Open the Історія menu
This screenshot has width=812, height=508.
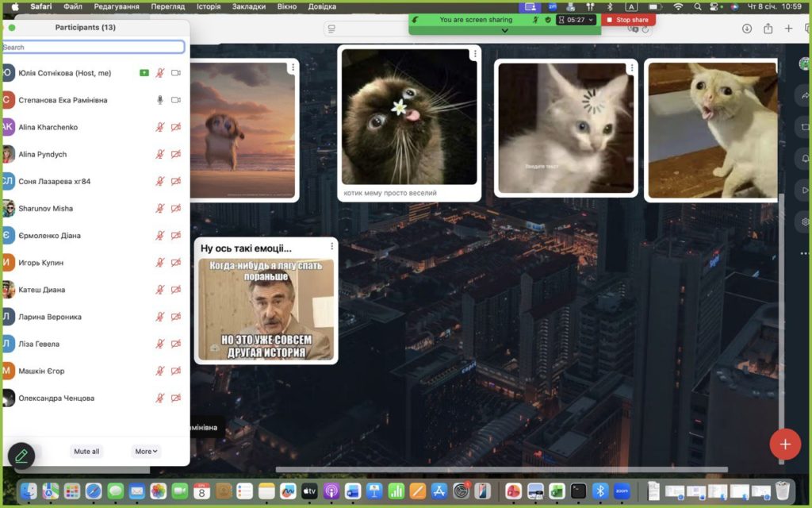pyautogui.click(x=209, y=6)
